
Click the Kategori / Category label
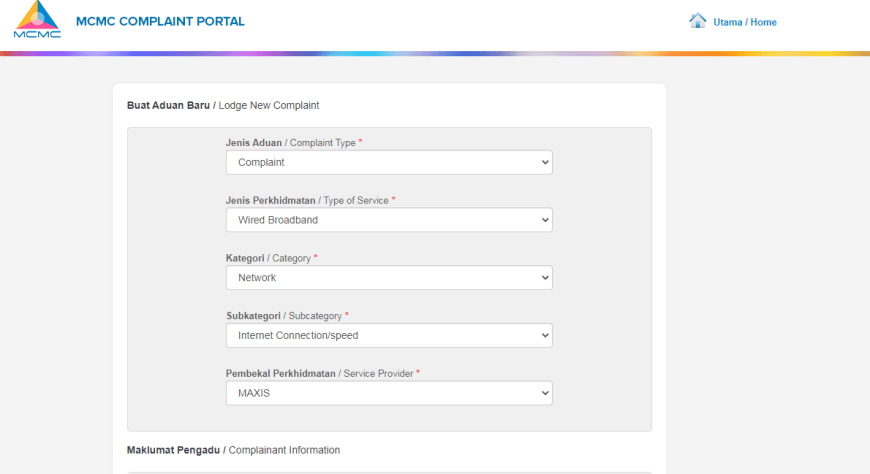(271, 258)
